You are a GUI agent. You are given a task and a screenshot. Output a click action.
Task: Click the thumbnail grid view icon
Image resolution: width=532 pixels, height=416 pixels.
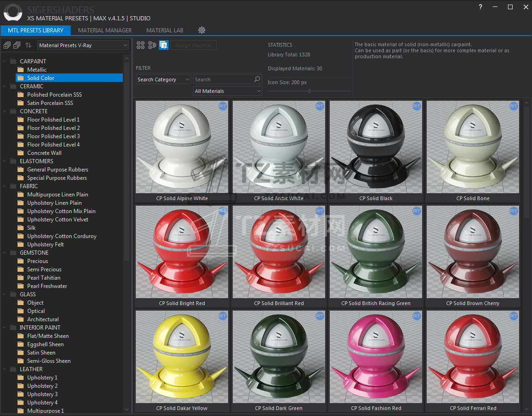click(140, 45)
